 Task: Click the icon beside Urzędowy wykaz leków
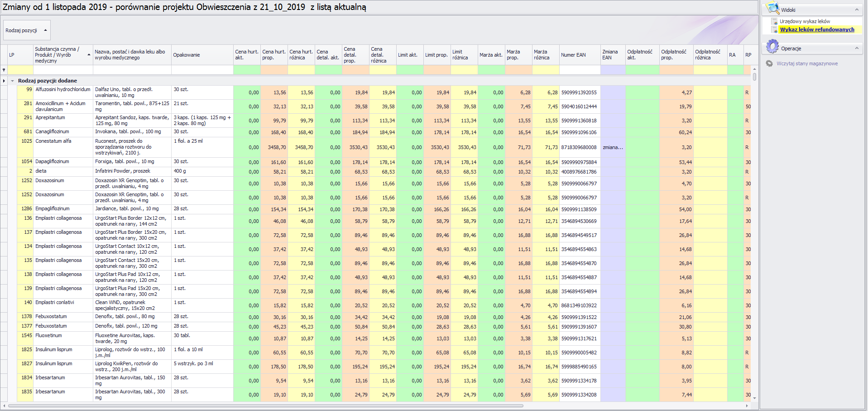coord(775,21)
